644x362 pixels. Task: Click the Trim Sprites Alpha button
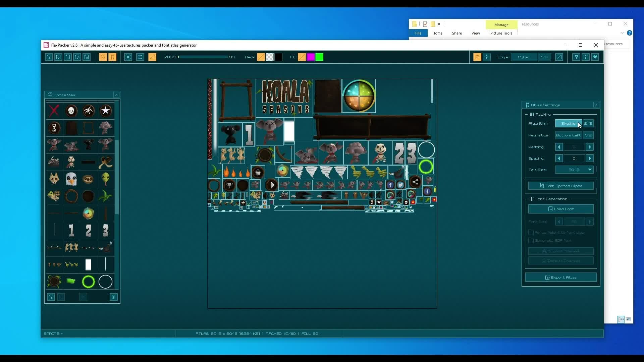(560, 186)
